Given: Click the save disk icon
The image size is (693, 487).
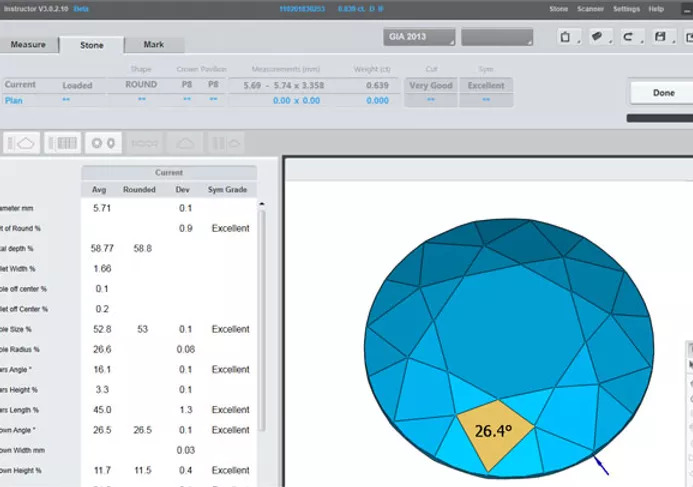Looking at the screenshot, I should click(x=660, y=38).
